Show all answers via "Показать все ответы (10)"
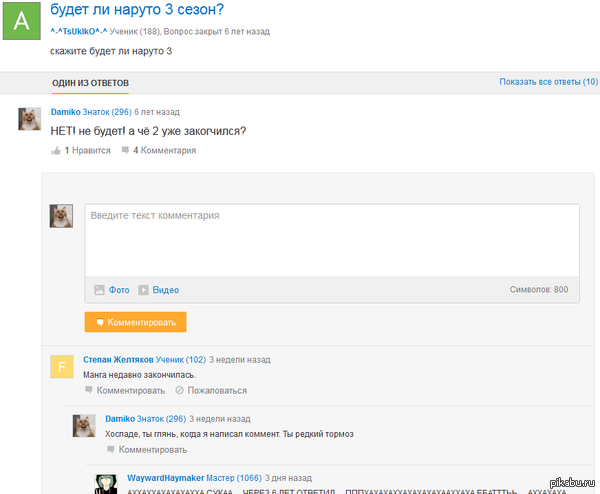 (x=548, y=82)
